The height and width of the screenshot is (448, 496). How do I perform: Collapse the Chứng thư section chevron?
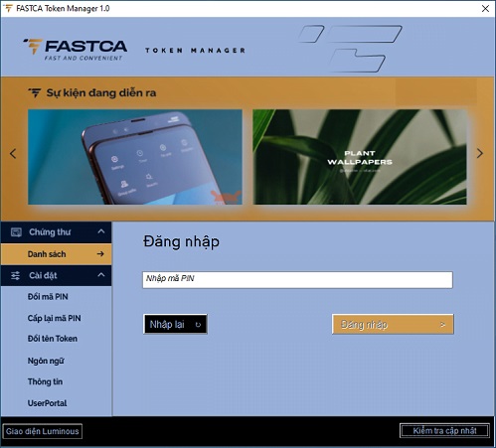coord(101,231)
